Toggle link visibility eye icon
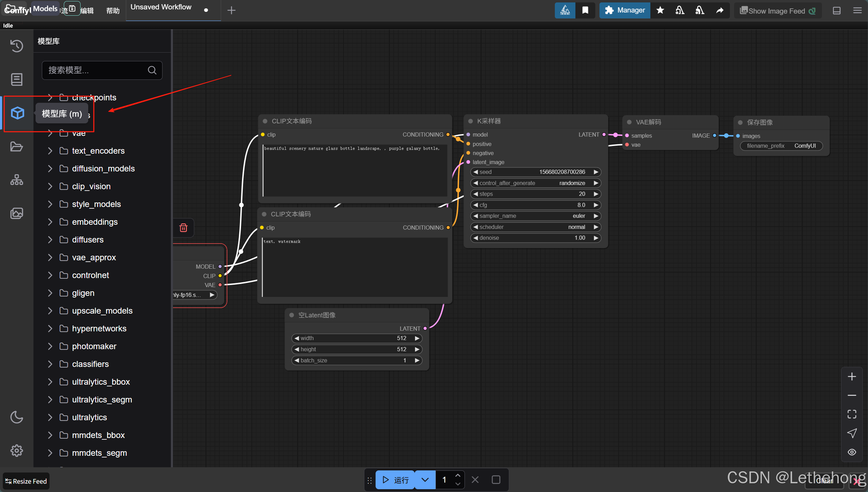The image size is (868, 492). pos(852,452)
